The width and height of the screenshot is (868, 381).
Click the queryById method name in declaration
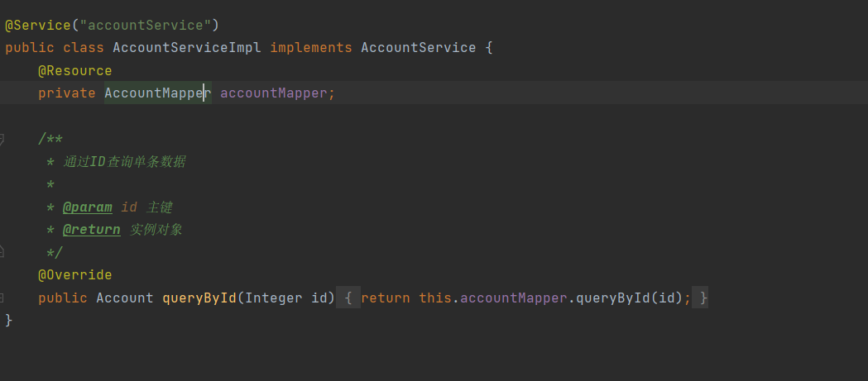(x=199, y=298)
